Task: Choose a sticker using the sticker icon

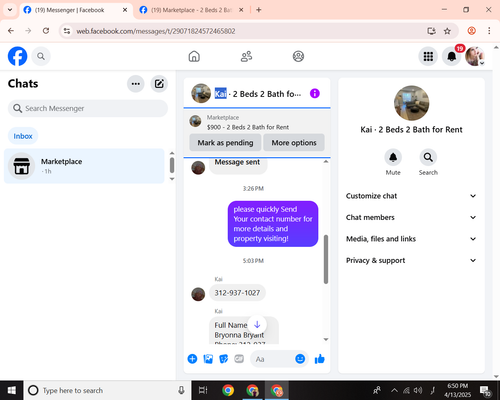Action: [224, 359]
